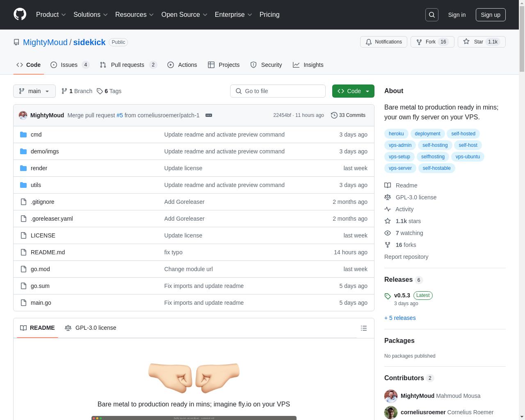Open pull request #5 link
This screenshot has height=420, width=525.
[x=120, y=115]
